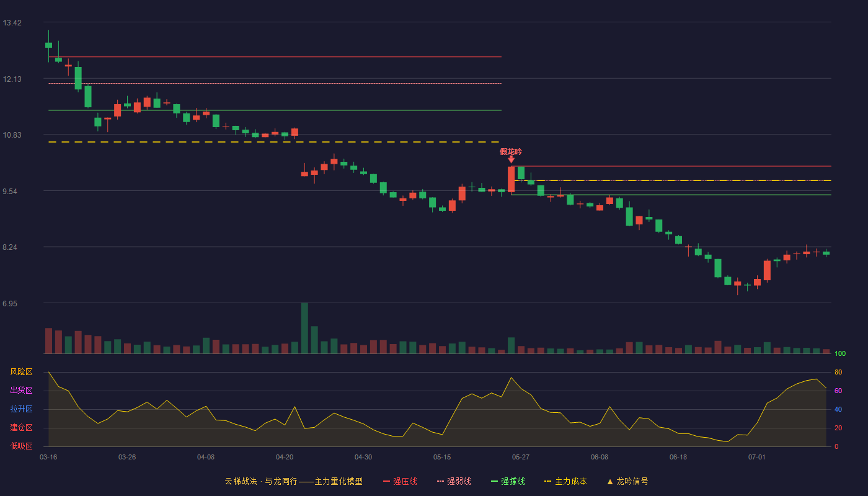Click the 07-01 date axis label

pyautogui.click(x=757, y=457)
